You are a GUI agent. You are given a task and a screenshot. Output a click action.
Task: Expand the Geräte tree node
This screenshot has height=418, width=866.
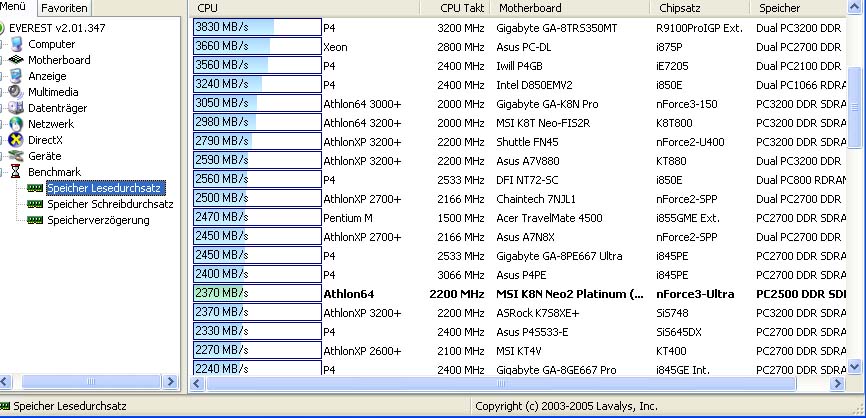2,156
